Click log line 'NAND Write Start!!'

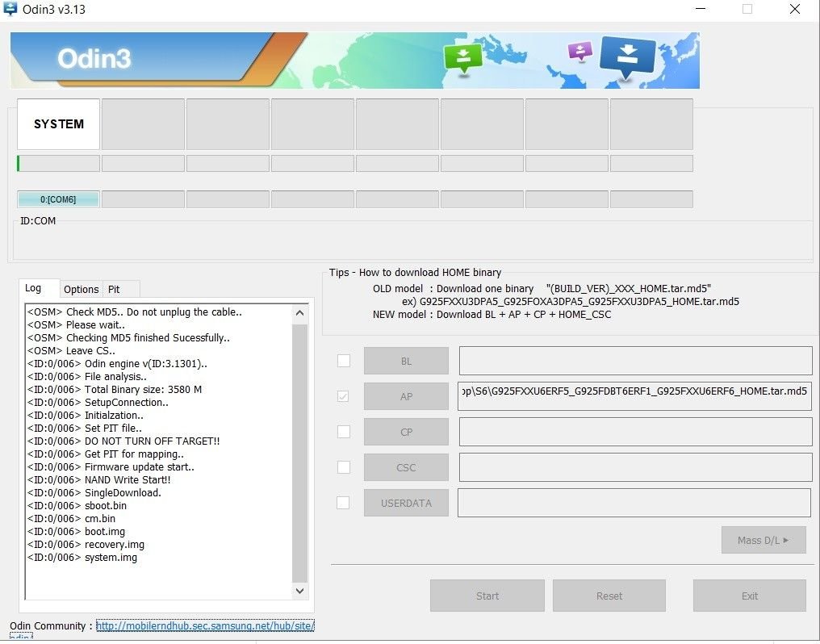[98, 480]
